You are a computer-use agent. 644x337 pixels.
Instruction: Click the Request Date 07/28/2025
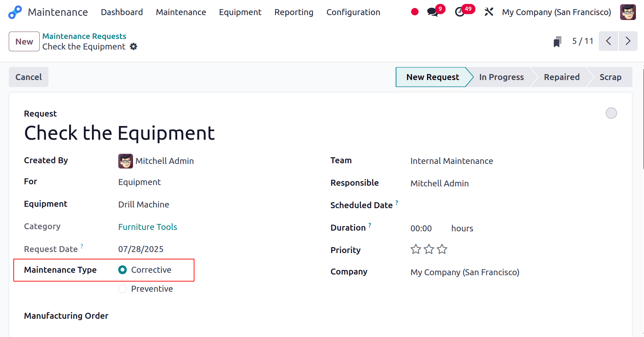point(141,249)
